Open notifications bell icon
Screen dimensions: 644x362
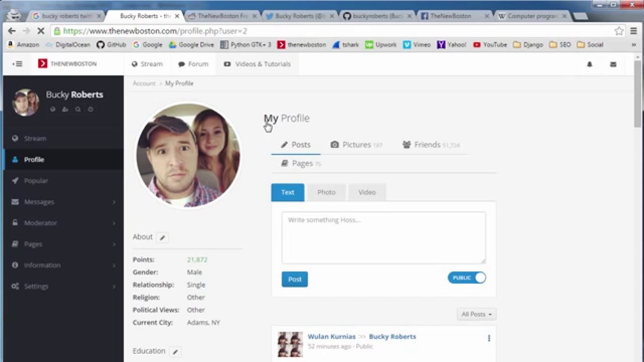tap(590, 64)
